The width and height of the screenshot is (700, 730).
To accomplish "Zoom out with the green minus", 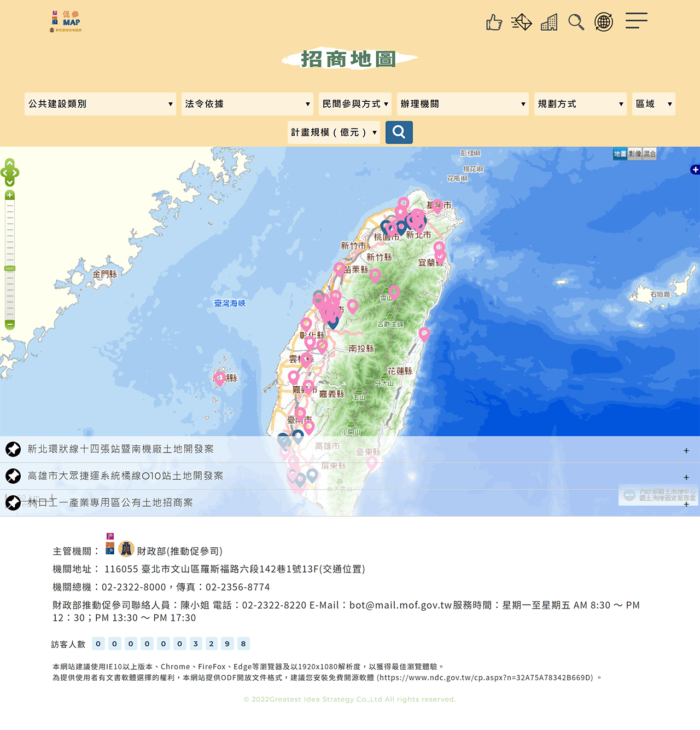I will coord(10,325).
